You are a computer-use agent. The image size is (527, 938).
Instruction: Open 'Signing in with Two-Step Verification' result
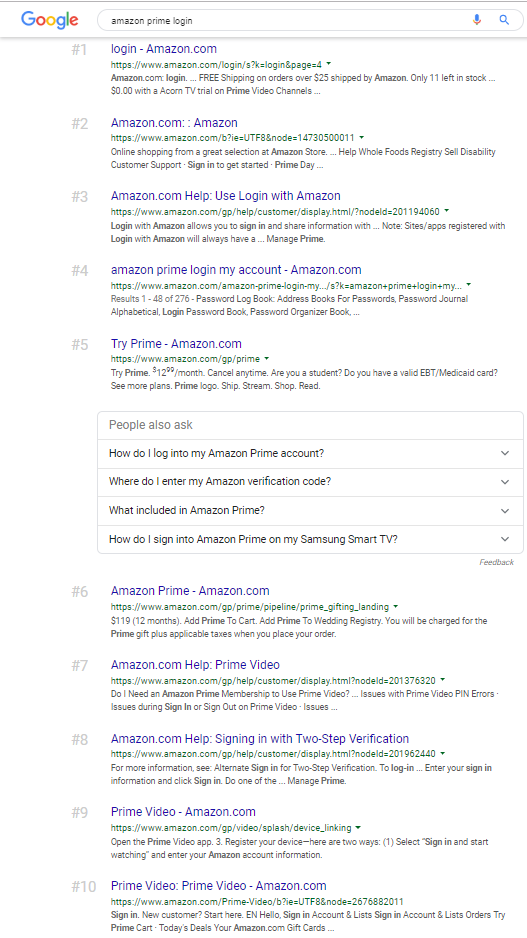260,738
